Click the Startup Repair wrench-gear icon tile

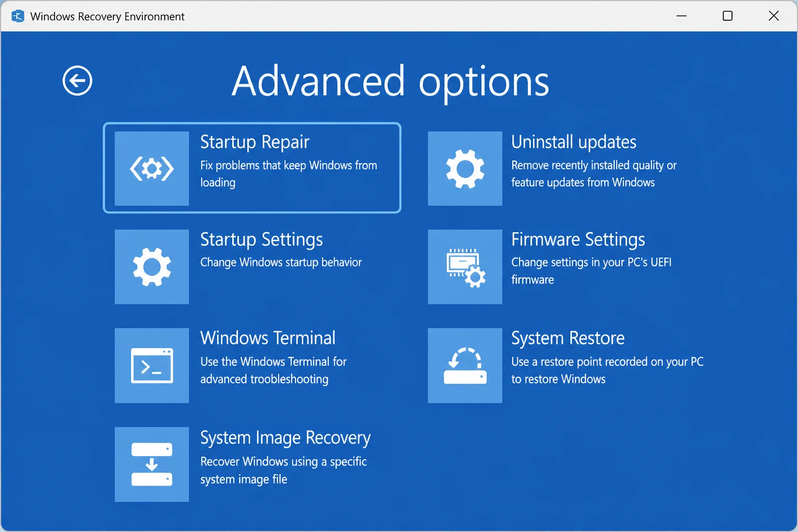[152, 168]
